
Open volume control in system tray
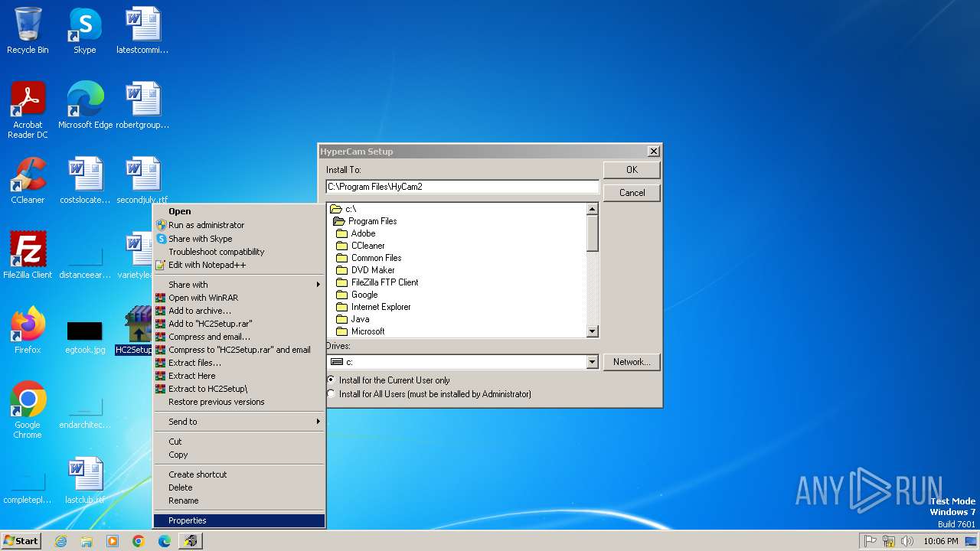click(907, 541)
